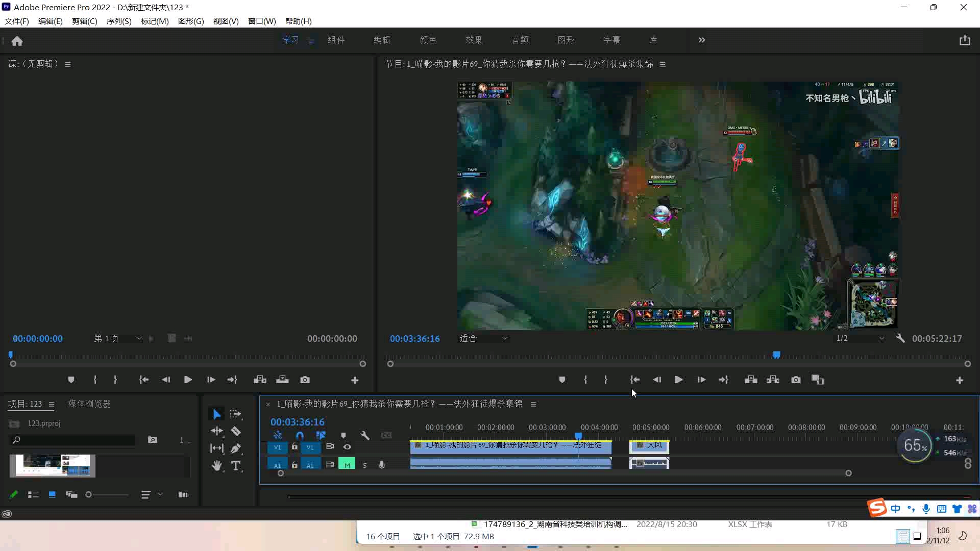Click the taskbar XLSX file in Windows taskbar
The image size is (980, 551).
pos(552,523)
